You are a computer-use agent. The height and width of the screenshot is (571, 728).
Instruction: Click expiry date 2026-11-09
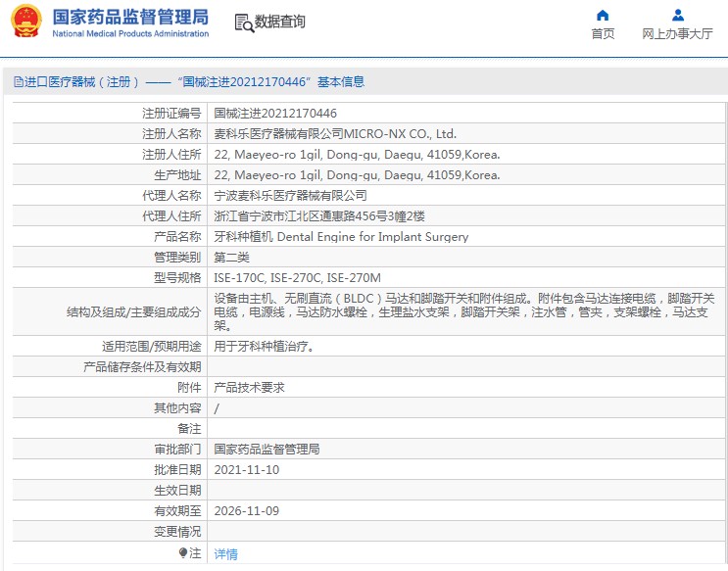click(x=247, y=511)
